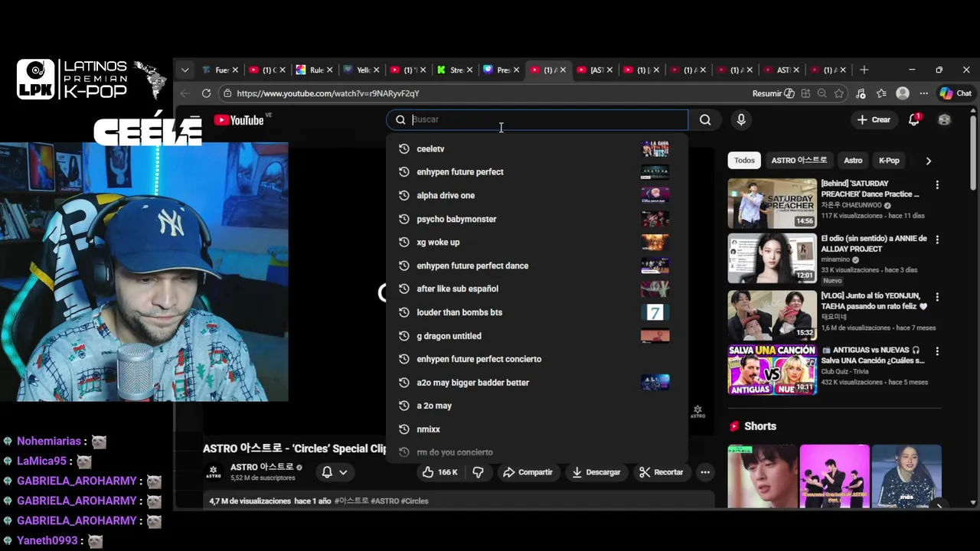This screenshot has width=980, height=551.
Task: Open the YouTube account avatar
Action: [944, 119]
